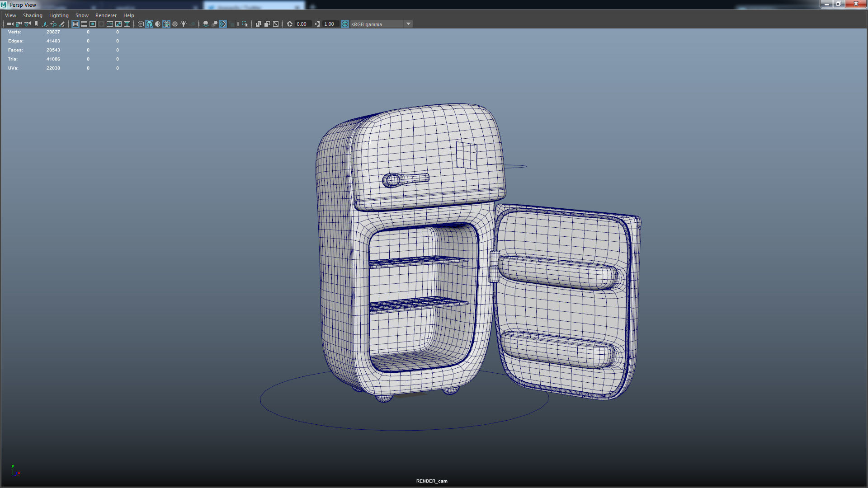Open the Shading menu
868x488 pixels.
pyautogui.click(x=33, y=15)
